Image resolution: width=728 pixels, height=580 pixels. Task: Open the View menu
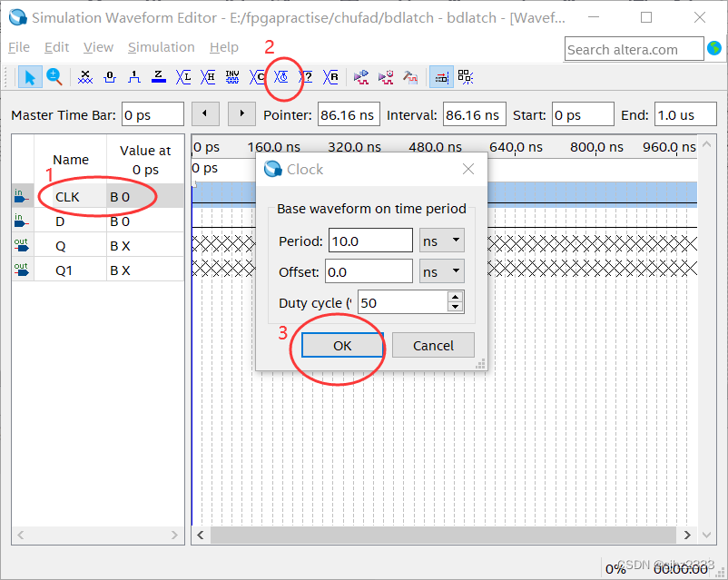pos(98,47)
